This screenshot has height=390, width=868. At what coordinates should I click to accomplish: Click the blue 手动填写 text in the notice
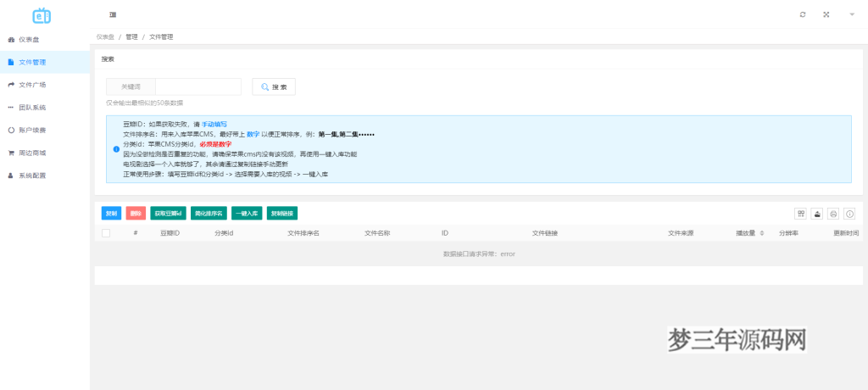214,124
